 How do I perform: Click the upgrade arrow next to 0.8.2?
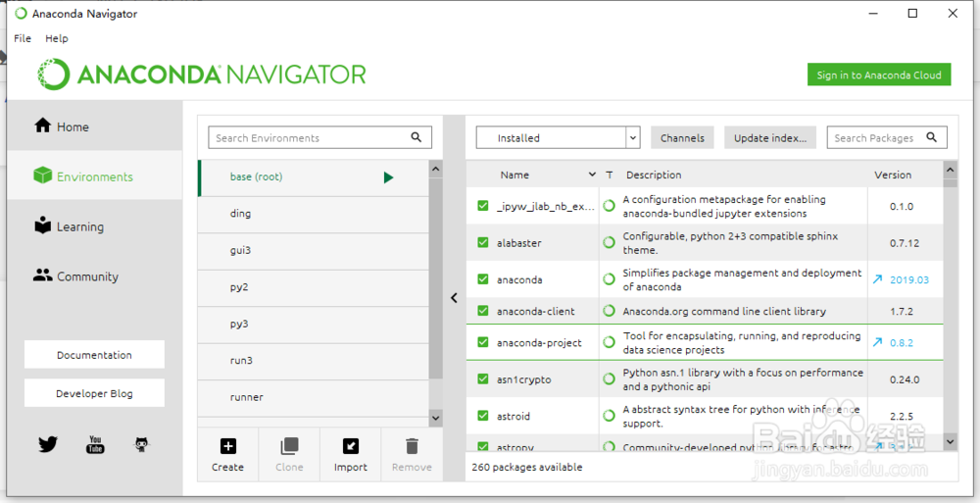[877, 342]
